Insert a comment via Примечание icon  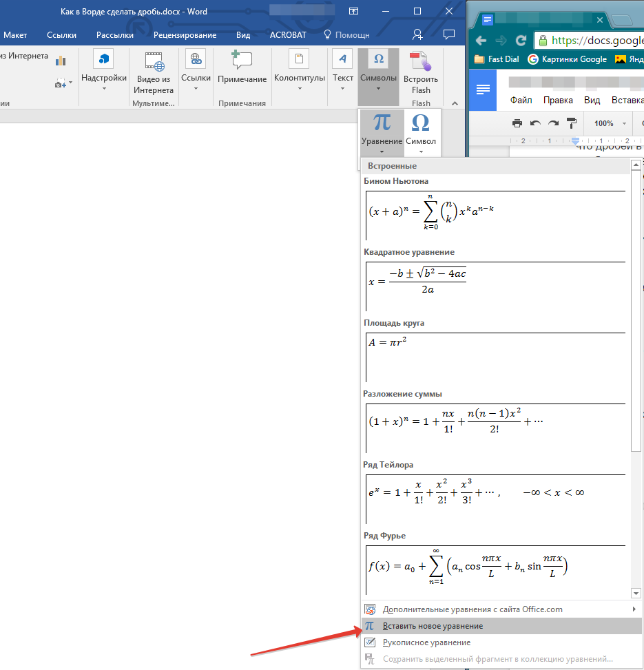[x=242, y=59]
